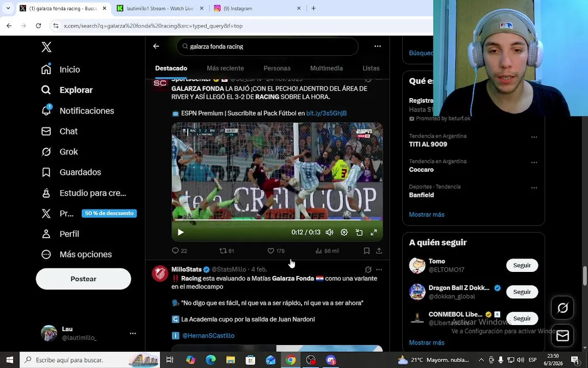Image resolution: width=588 pixels, height=368 pixels.
Task: Bookmark the SportsCenter post
Action: 367,251
